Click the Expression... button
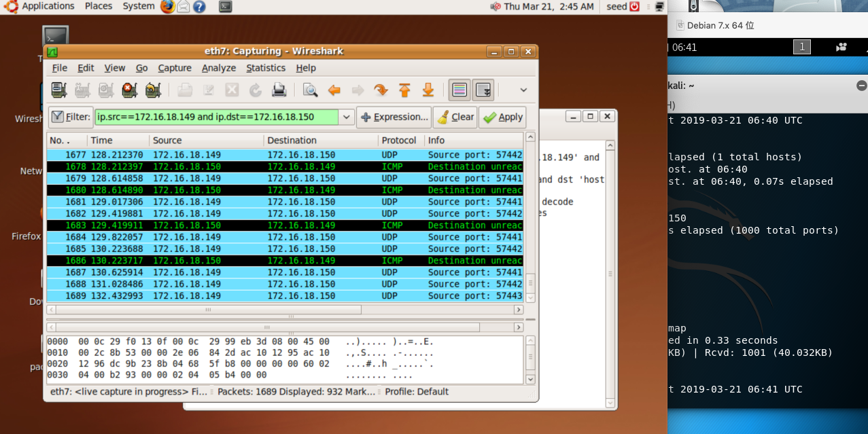The width and height of the screenshot is (868, 434). tap(394, 117)
